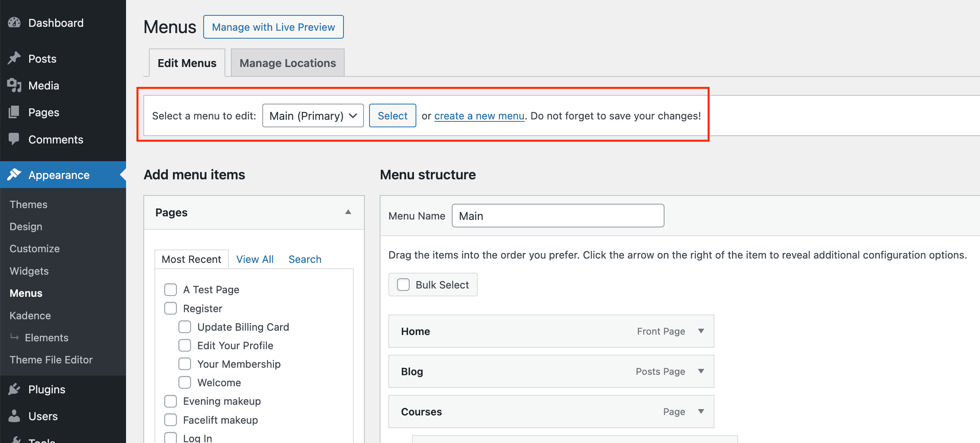Open Pages using its pages icon
This screenshot has height=443, width=980.
14,112
